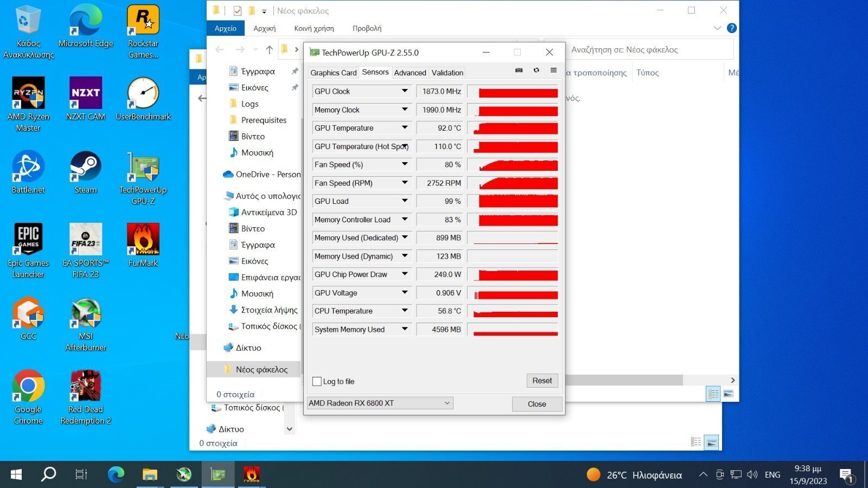The width and height of the screenshot is (868, 488).
Task: Click Close button in GPU-Z
Action: click(537, 404)
